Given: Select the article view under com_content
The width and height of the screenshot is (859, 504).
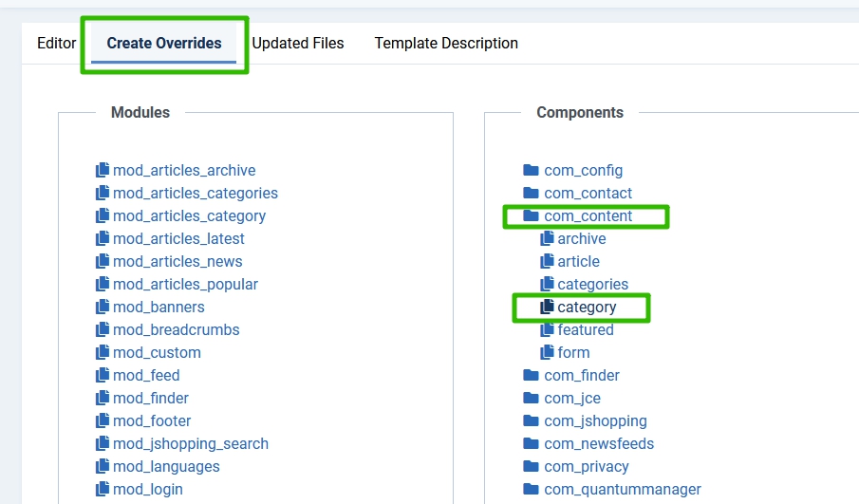Looking at the screenshot, I should pos(578,262).
